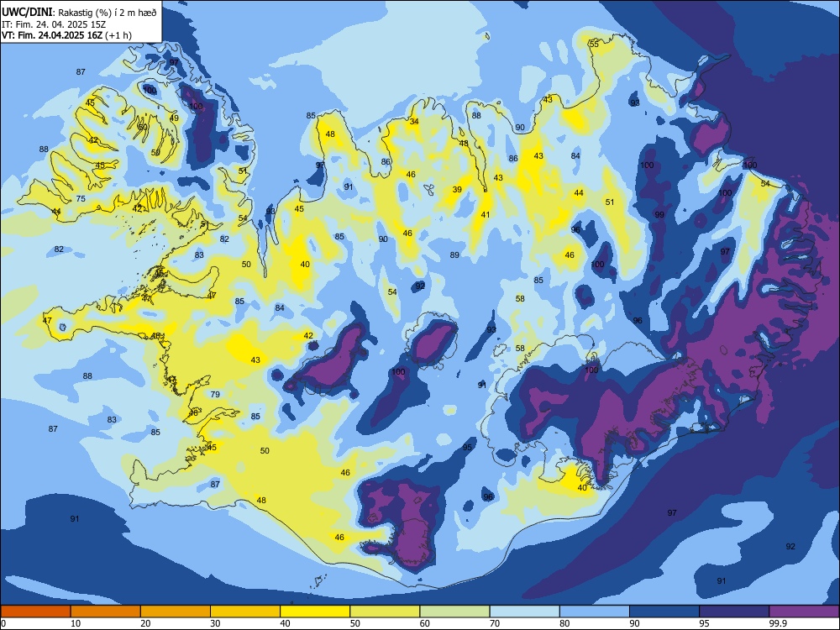840x630 pixels.
Task: Click the humidity value 79 on the map
Action: point(215,394)
